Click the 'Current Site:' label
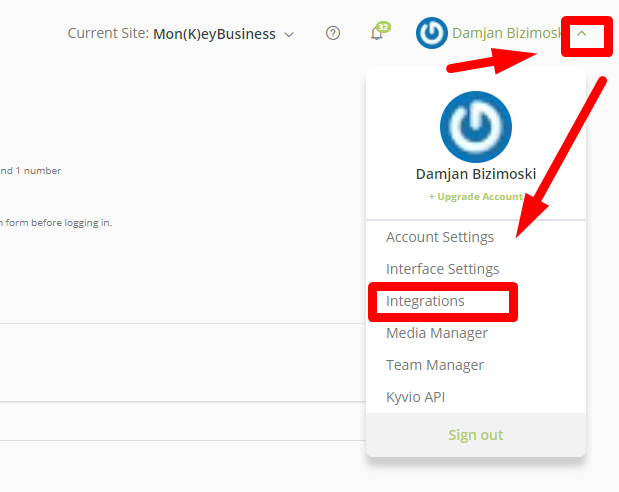619x492 pixels. 108,33
